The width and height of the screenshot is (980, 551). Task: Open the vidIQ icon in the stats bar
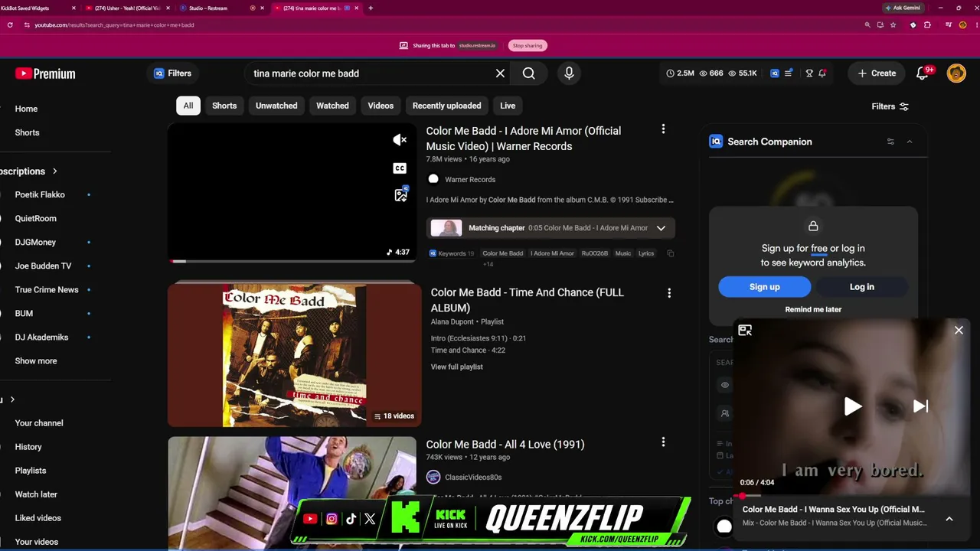(775, 73)
